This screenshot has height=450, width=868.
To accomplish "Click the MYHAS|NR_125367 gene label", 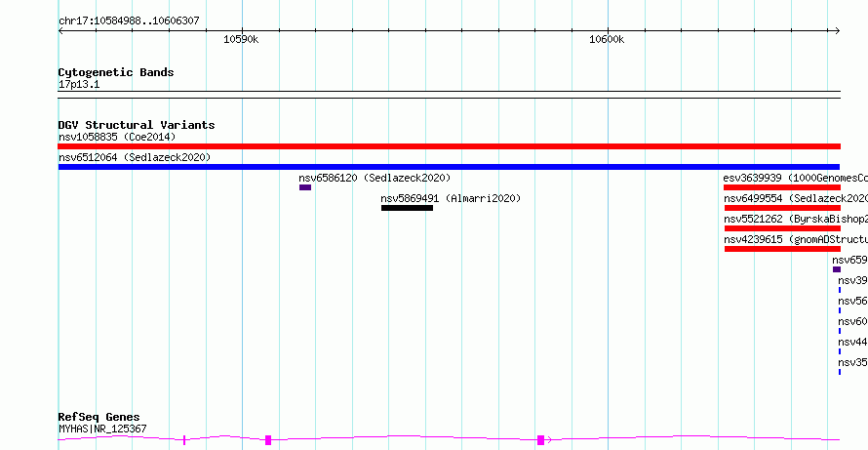I will point(102,429).
